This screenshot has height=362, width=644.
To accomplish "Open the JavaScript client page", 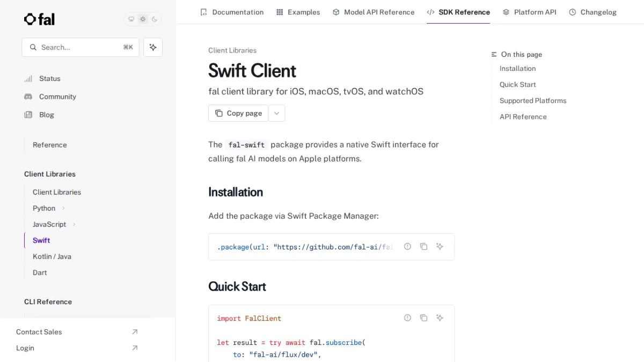I will [x=49, y=224].
